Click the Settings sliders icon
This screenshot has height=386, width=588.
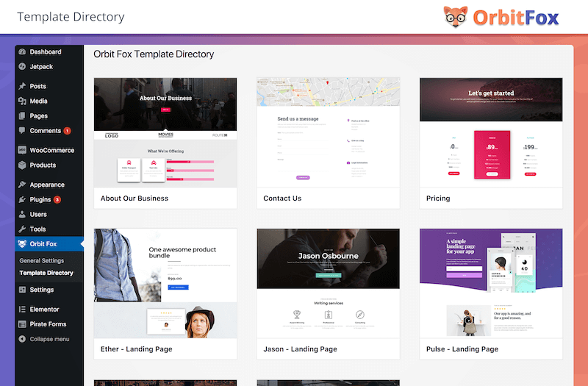[x=22, y=290]
